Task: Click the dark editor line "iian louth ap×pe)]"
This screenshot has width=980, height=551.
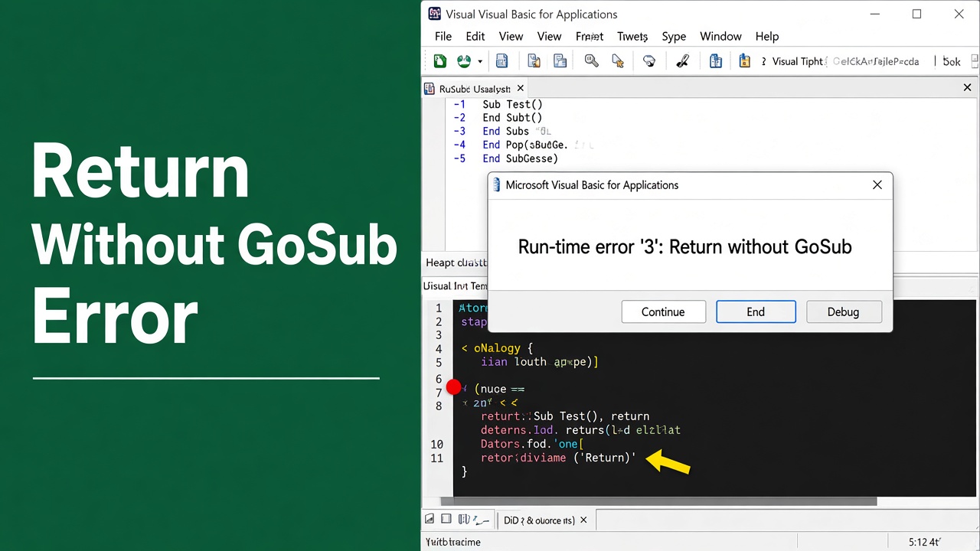Action: pyautogui.click(x=540, y=362)
